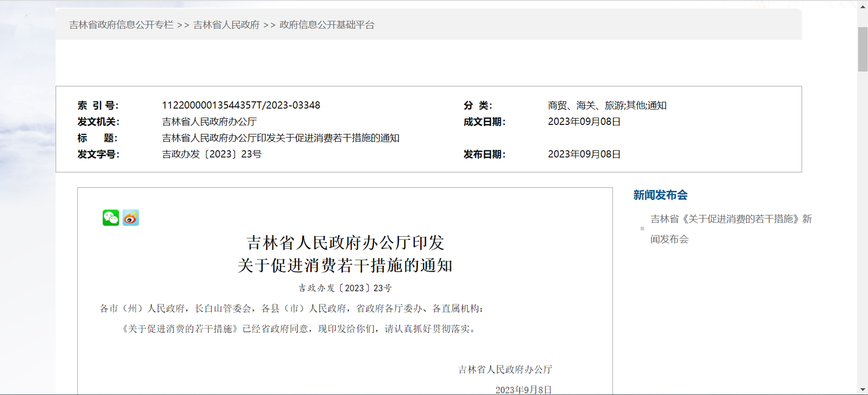Click 吉政办发〔2023〕23号 in the info table
868x395 pixels.
(212, 154)
